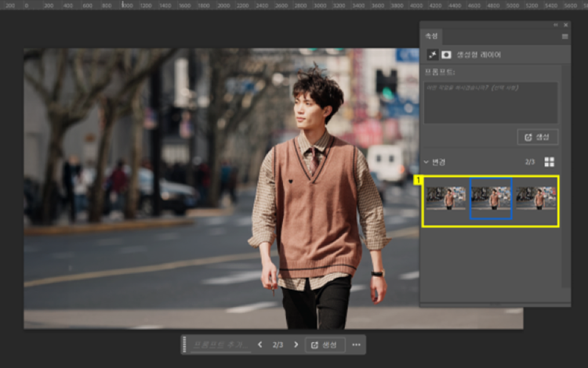Select the second highlighted variation thumbnail

[x=491, y=199]
